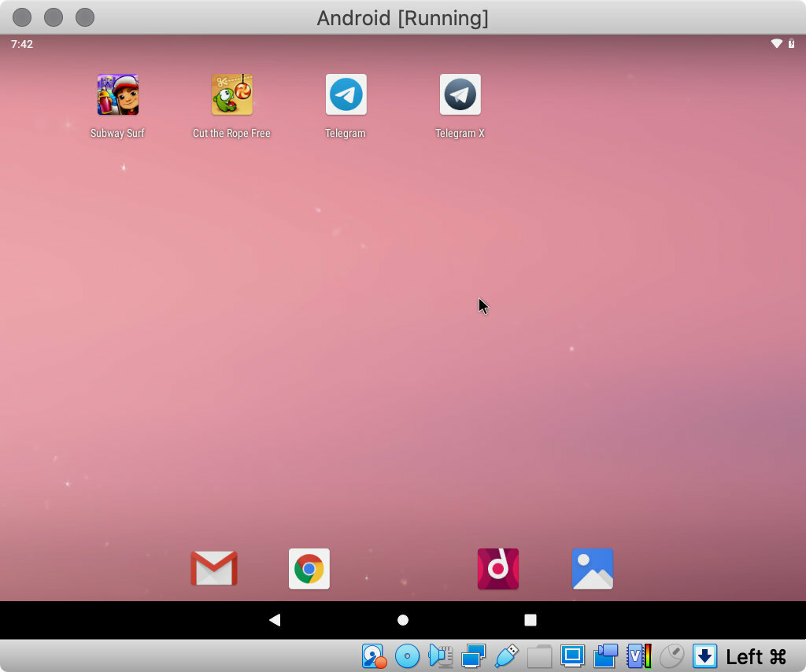Open the Gallery app in dock
This screenshot has height=672, width=806.
click(593, 568)
